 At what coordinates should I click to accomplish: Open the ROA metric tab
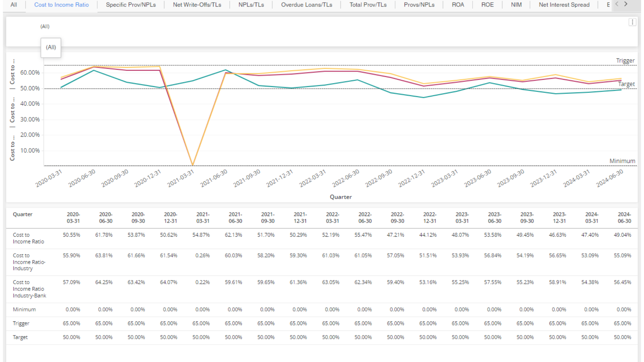(x=458, y=5)
